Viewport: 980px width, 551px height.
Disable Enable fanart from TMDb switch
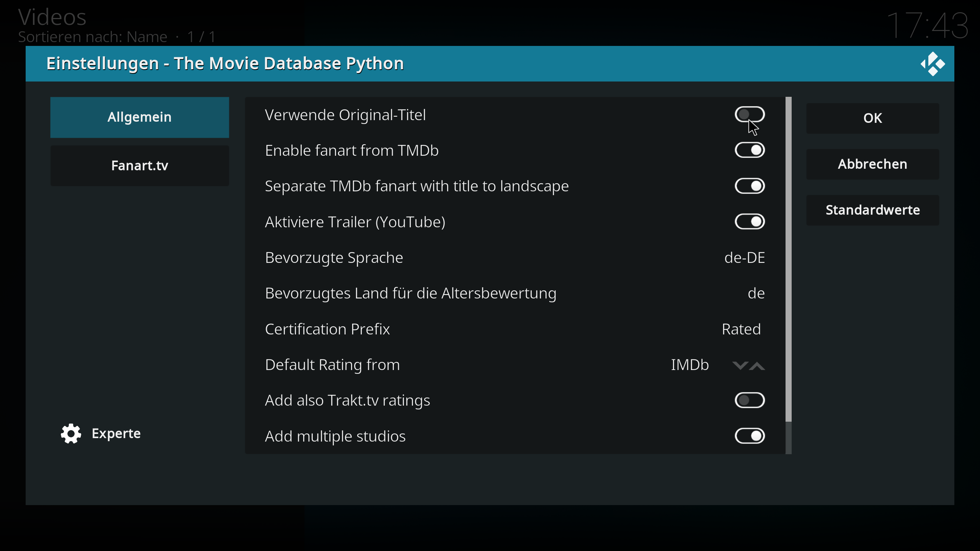(x=750, y=150)
